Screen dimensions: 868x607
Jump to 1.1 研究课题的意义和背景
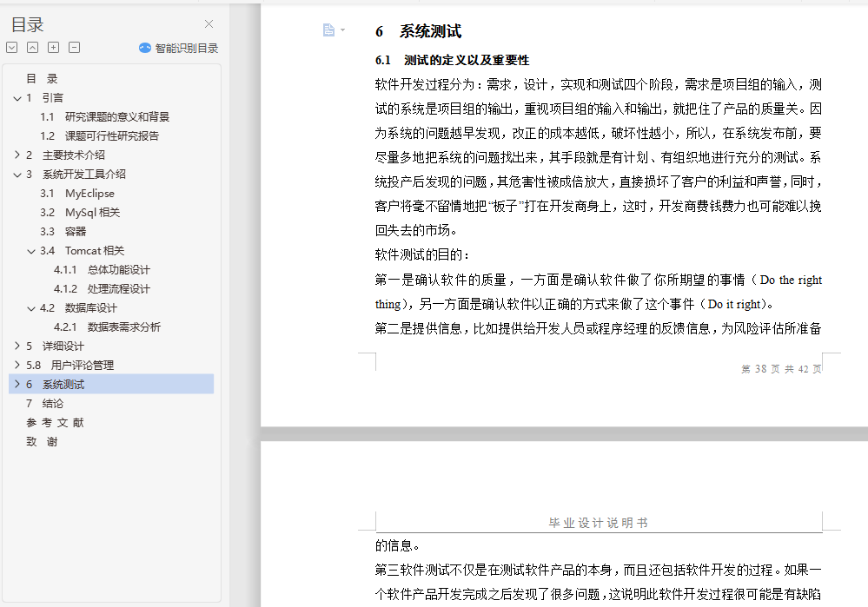pyautogui.click(x=104, y=116)
